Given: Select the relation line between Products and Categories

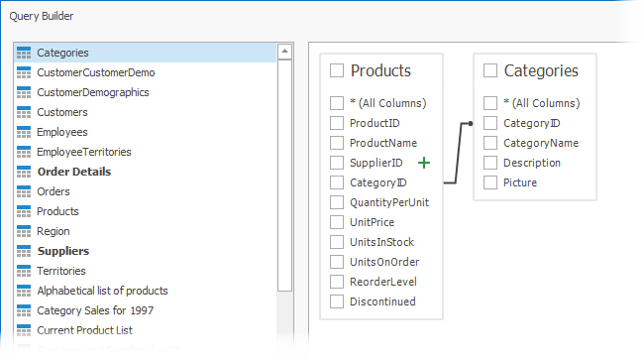Looking at the screenshot, I should (458, 153).
